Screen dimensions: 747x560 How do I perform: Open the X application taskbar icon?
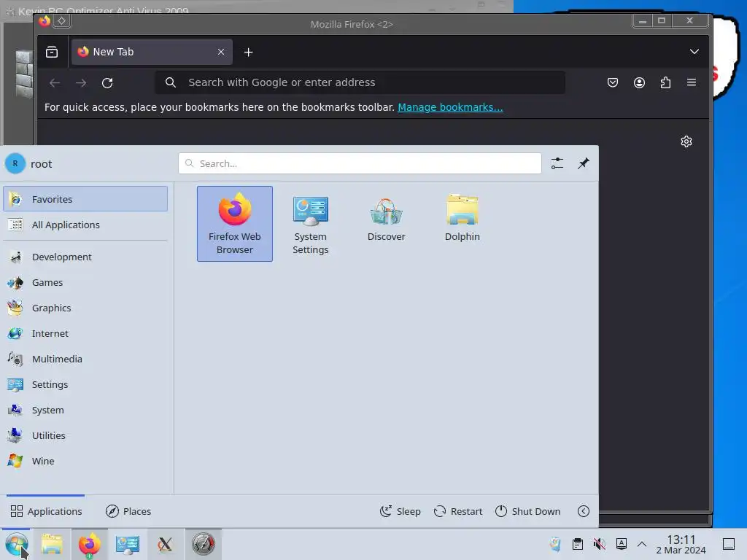click(x=165, y=544)
